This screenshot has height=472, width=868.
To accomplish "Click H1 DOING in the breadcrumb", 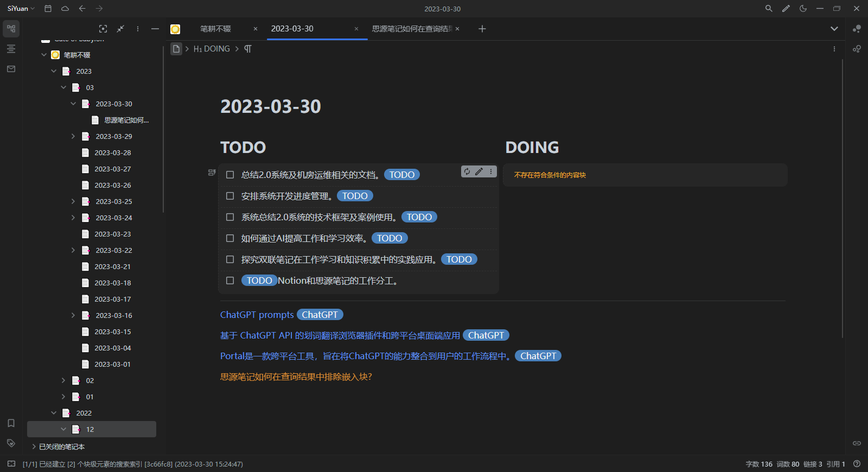I will pyautogui.click(x=212, y=49).
